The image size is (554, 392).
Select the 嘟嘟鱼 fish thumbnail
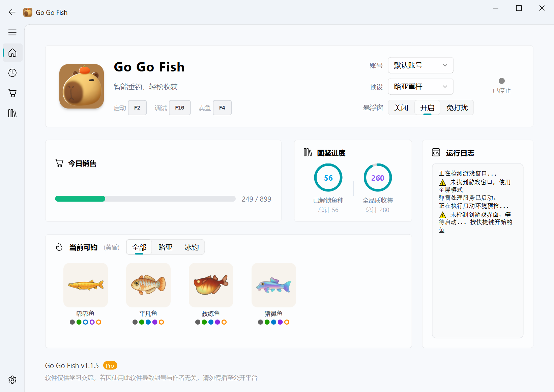pos(85,285)
